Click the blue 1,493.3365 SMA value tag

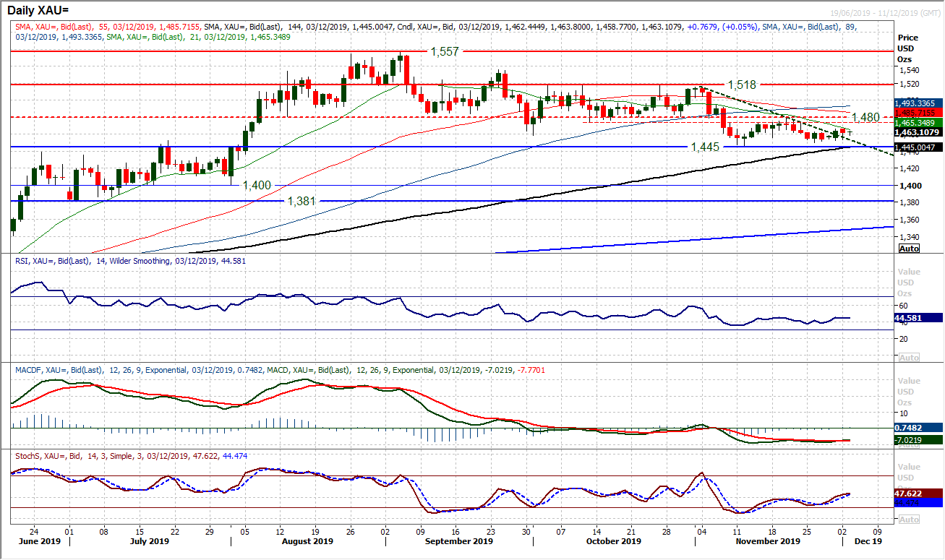pyautogui.click(x=918, y=103)
